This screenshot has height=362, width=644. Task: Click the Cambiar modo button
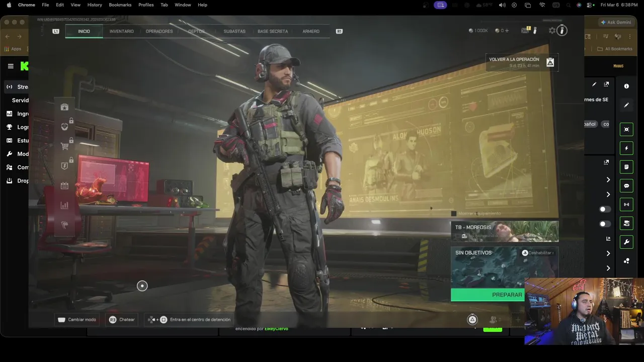tap(76, 319)
